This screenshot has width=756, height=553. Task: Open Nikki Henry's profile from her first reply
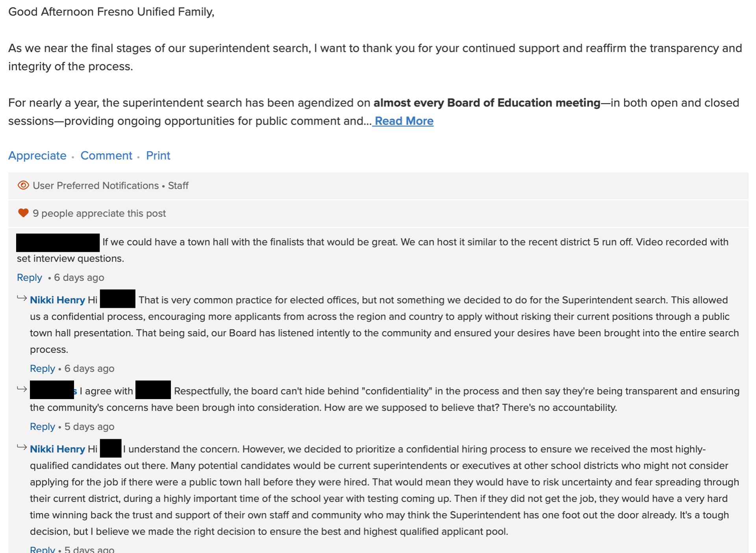click(x=57, y=300)
